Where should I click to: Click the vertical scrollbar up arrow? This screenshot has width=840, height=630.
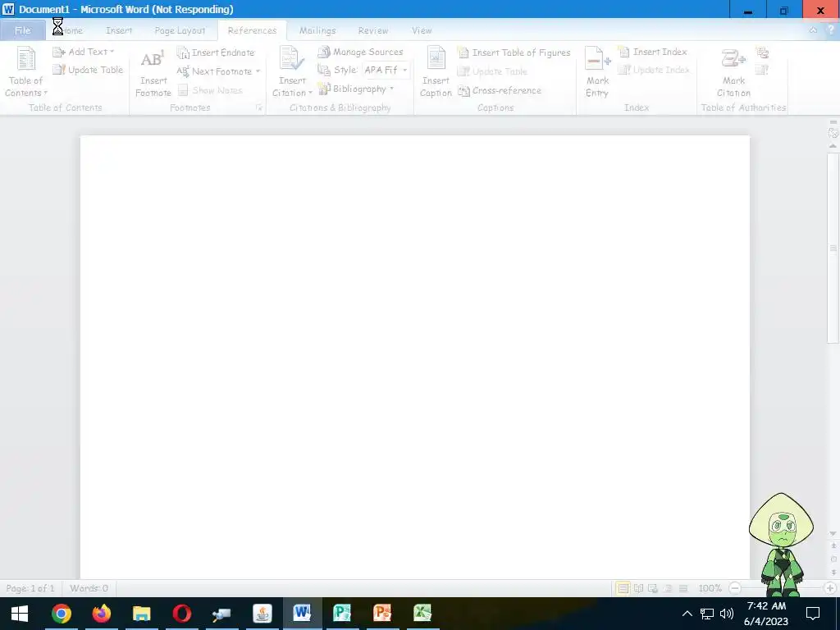coord(833,146)
